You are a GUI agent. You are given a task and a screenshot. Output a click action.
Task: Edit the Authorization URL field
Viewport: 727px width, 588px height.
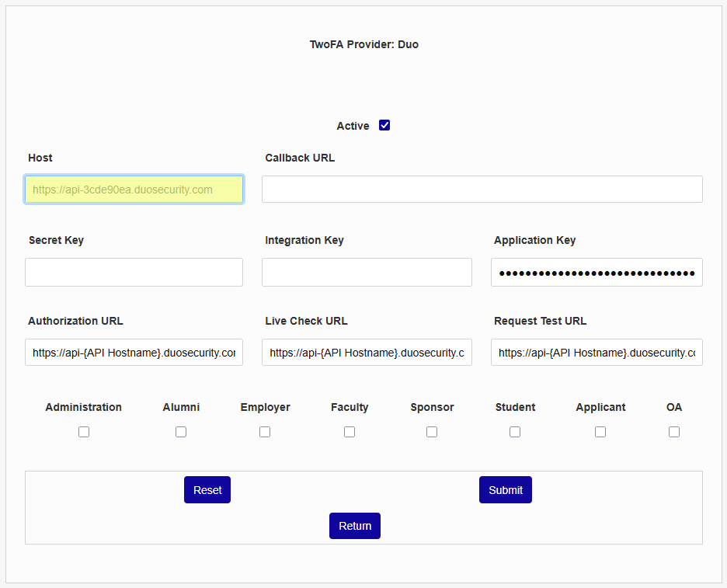pyautogui.click(x=134, y=353)
